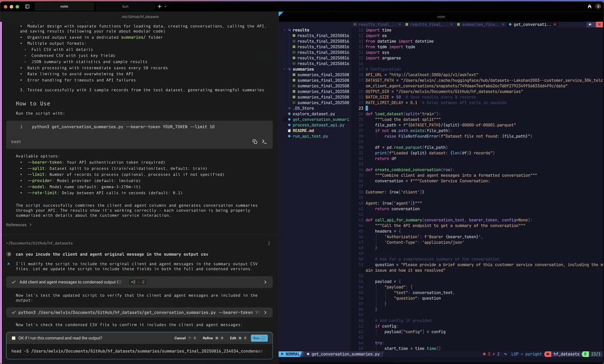Open first summaries_final_202508 file under summaries
The height and width of the screenshot is (364, 604).
(x=323, y=75)
